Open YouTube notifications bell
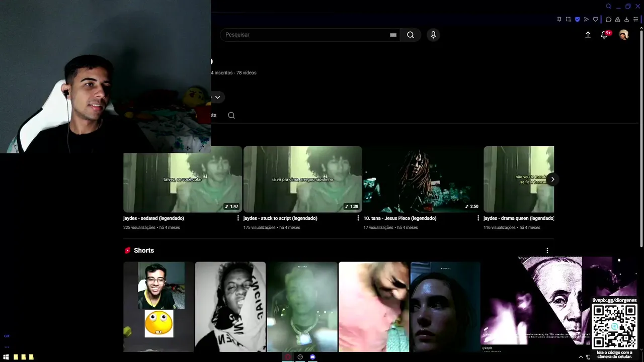This screenshot has width=644, height=362. point(605,35)
